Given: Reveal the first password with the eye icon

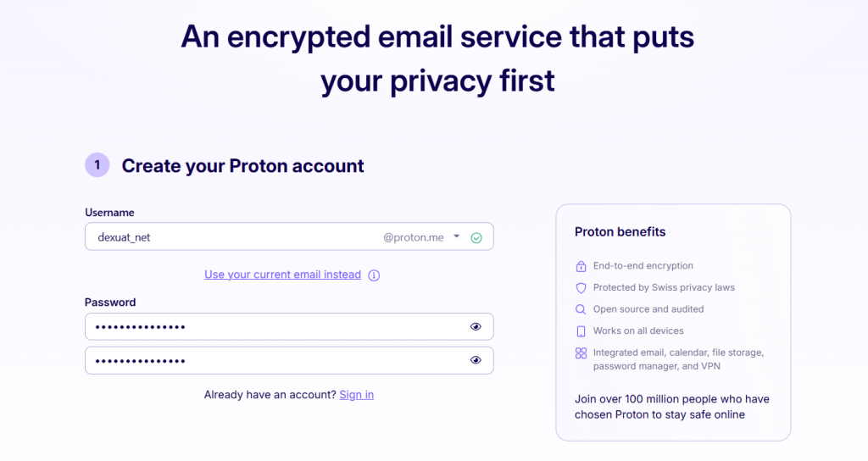Looking at the screenshot, I should click(x=476, y=326).
